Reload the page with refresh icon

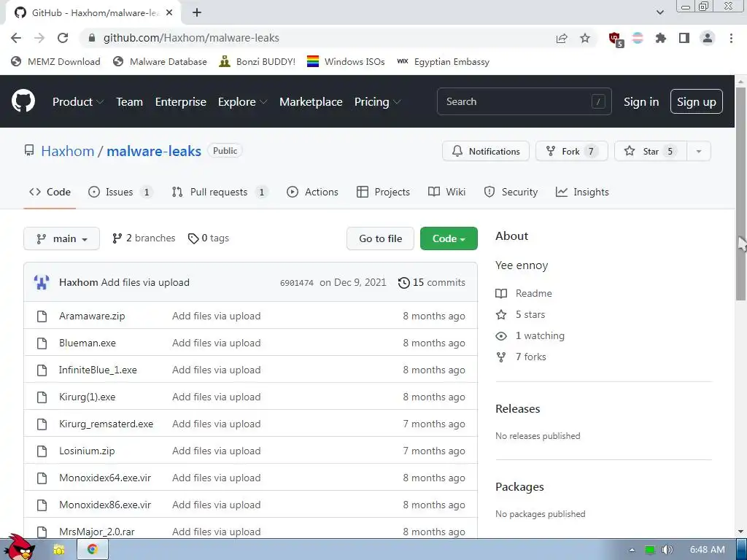[63, 38]
